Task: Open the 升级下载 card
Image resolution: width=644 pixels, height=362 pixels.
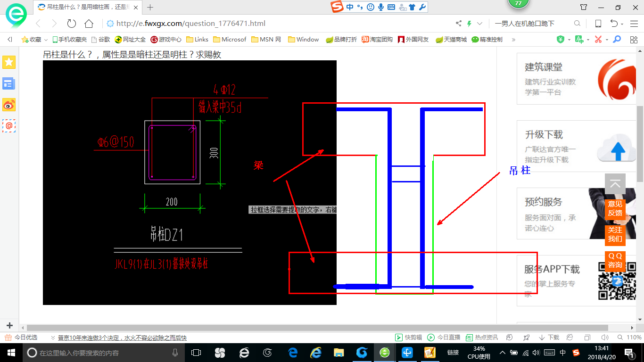Action: click(576, 146)
